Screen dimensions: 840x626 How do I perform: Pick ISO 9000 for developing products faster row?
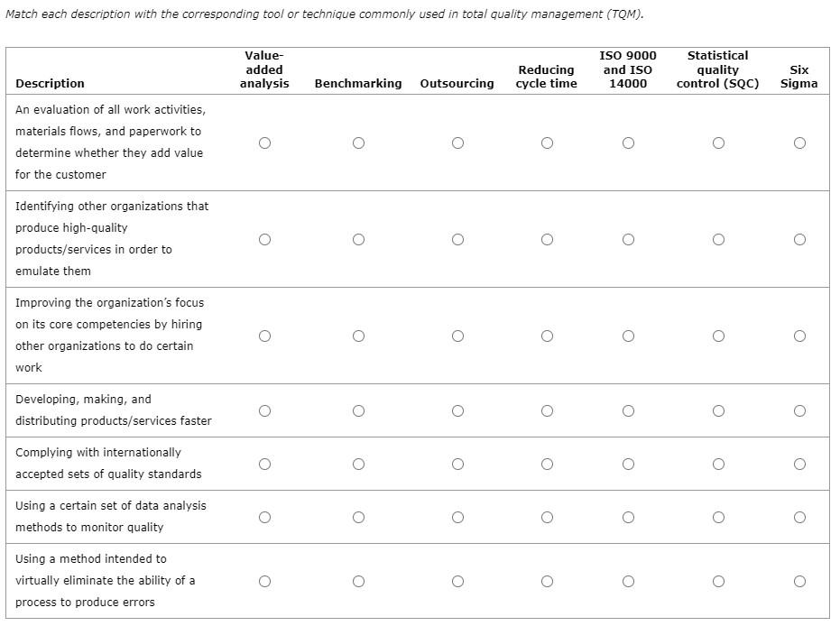pyautogui.click(x=628, y=410)
